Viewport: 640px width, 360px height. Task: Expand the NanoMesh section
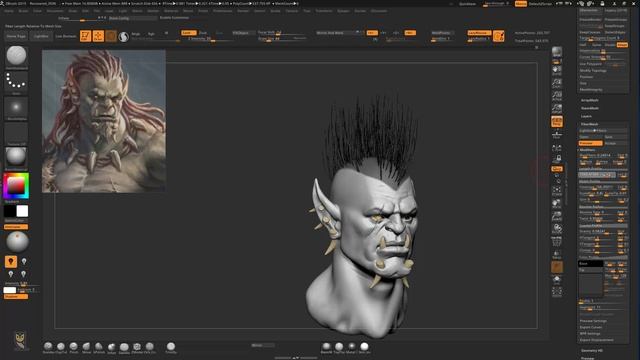590,108
